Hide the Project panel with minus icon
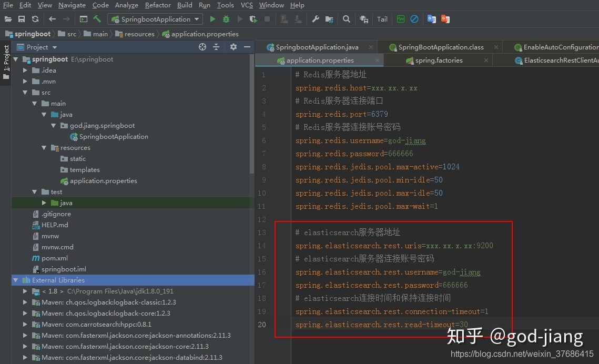This screenshot has height=364, width=599. (x=247, y=47)
